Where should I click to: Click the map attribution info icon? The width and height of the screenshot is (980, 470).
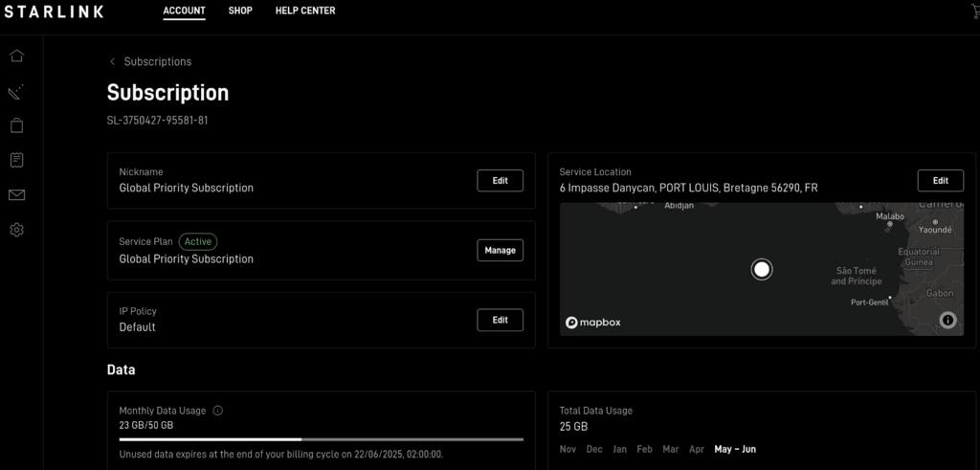click(947, 321)
